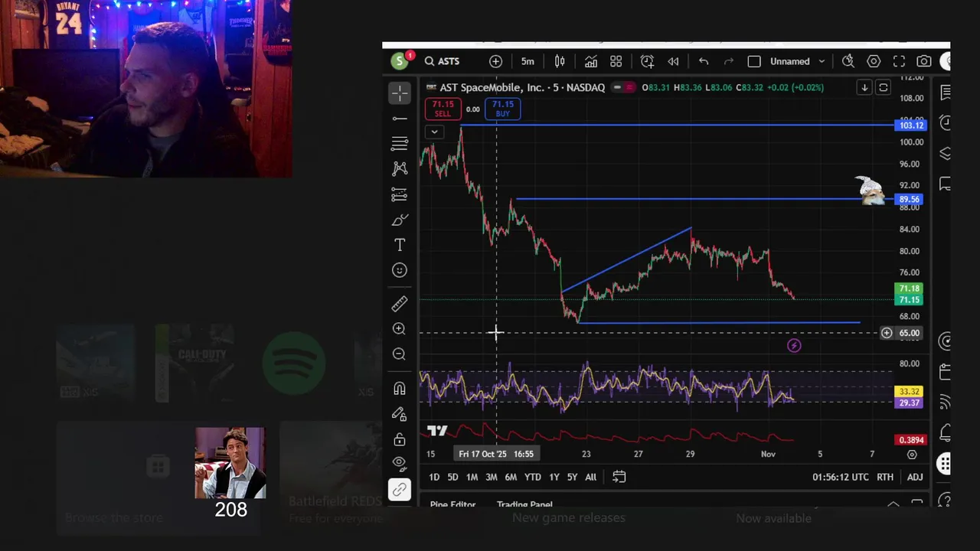
Task: Enter fullscreen mode
Action: 899,61
